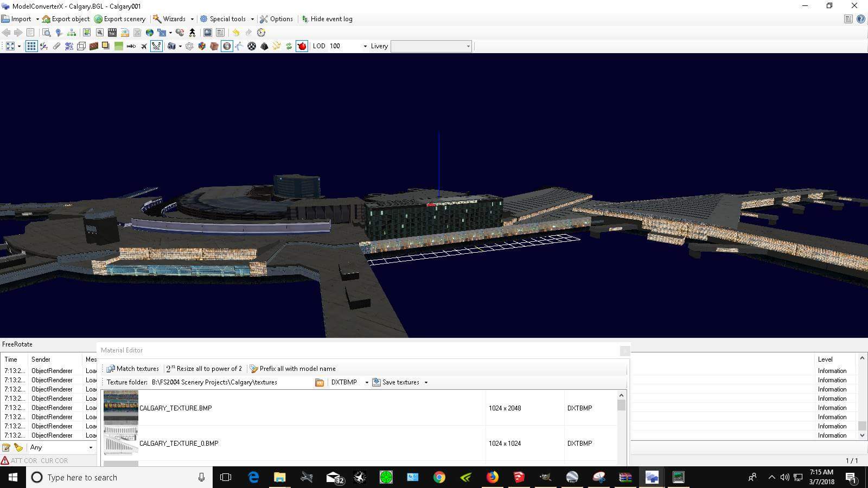Open the DXTBMP format dropdown
Screen dimensions: 868x488
coord(367,382)
